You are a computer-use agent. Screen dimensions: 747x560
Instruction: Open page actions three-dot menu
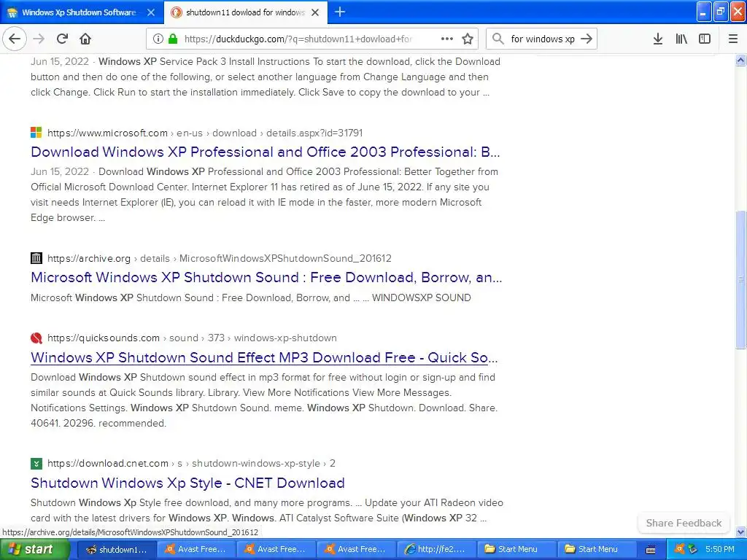(447, 39)
